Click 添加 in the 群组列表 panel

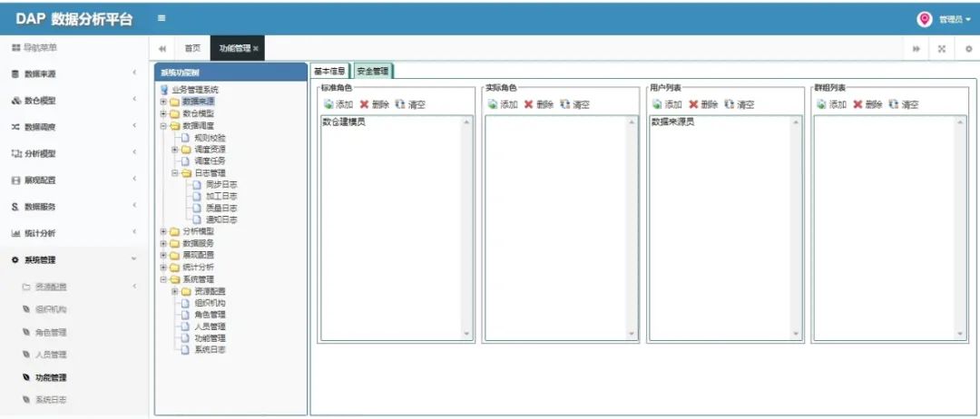pyautogui.click(x=832, y=104)
